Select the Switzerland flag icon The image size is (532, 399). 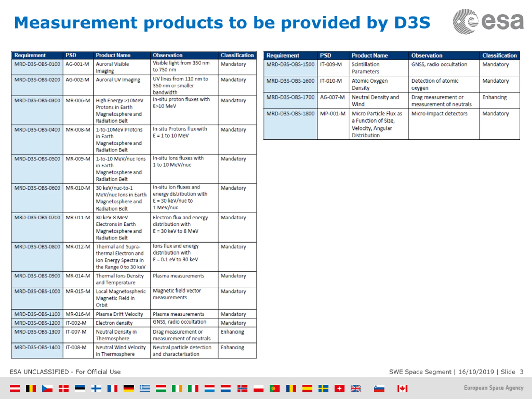click(339, 388)
